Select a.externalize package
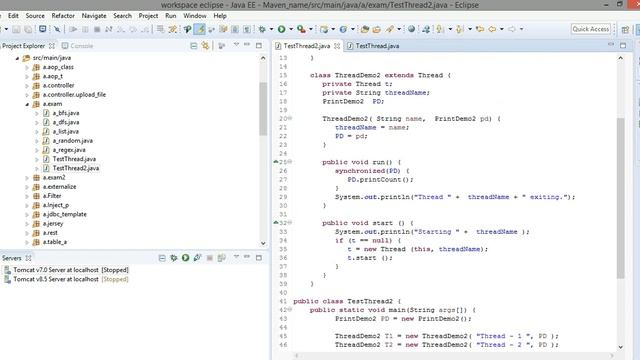The image size is (640, 360). [x=60, y=187]
